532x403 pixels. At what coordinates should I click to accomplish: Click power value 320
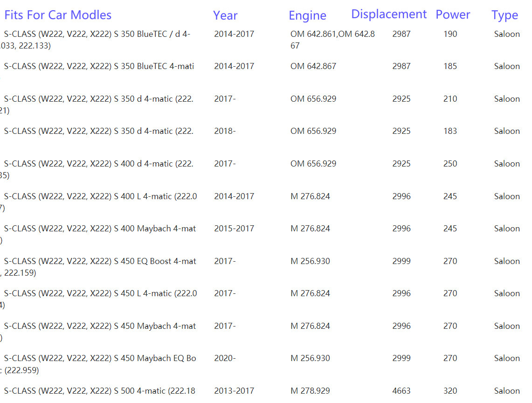coord(450,391)
